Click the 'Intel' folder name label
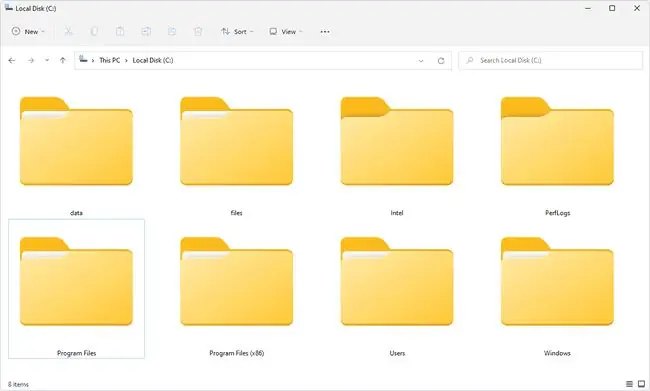Screen dimensions: 650x391 click(397, 213)
